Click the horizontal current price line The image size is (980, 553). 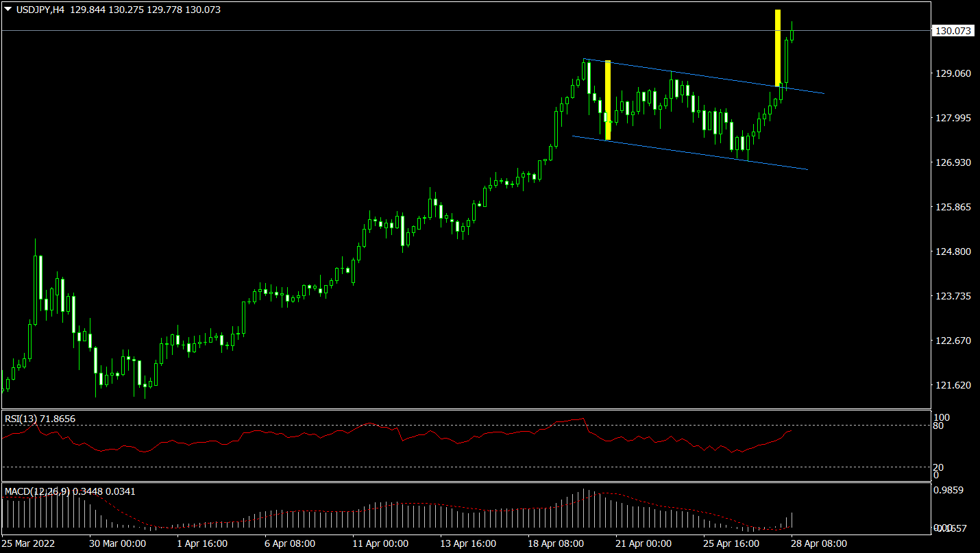click(466, 31)
